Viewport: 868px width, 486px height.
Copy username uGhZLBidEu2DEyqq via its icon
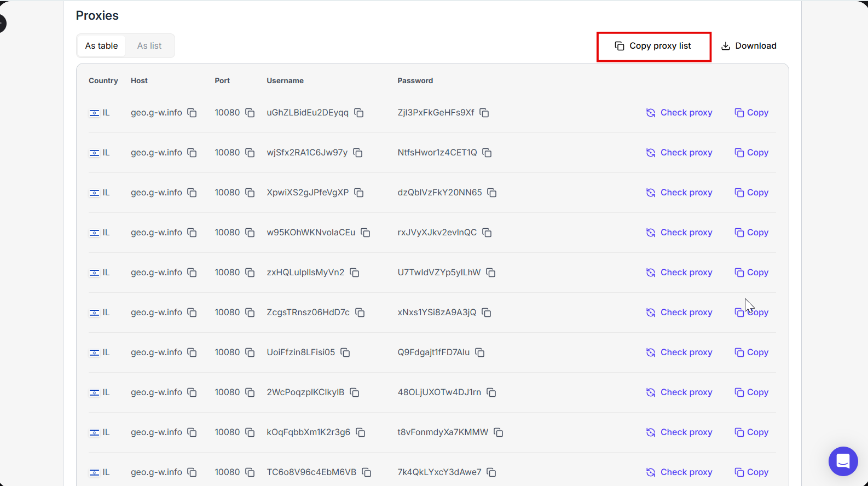[359, 113]
